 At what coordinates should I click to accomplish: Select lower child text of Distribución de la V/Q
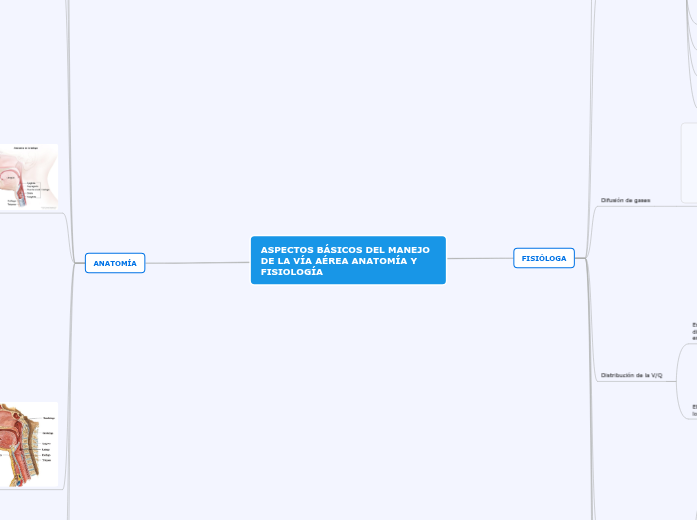coord(693,408)
